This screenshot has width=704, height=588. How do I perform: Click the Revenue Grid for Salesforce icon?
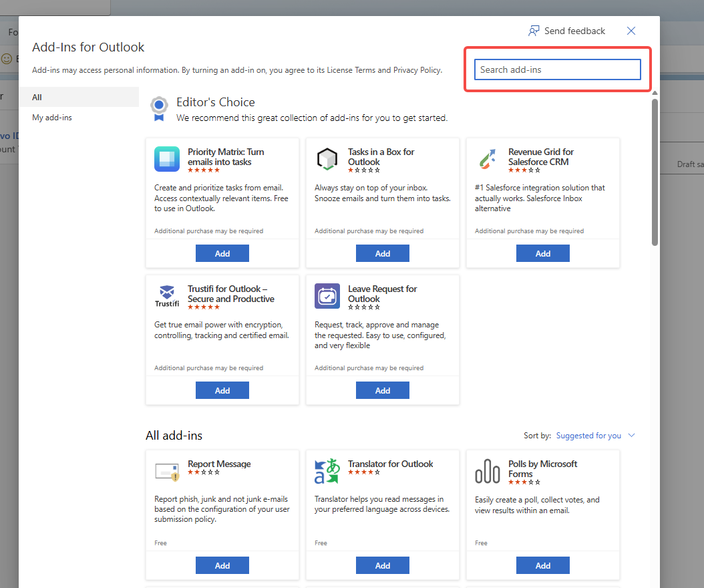click(x=488, y=159)
